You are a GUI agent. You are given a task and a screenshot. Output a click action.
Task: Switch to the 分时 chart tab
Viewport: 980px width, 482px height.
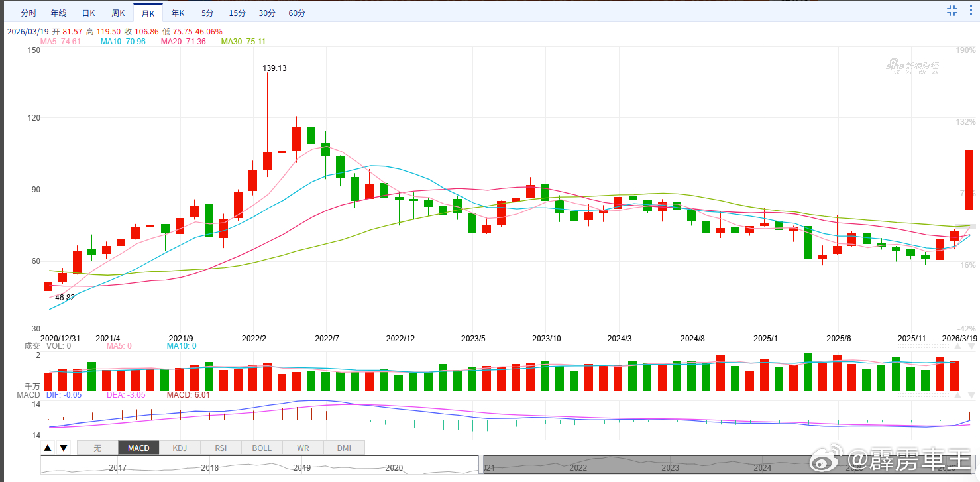[28, 13]
